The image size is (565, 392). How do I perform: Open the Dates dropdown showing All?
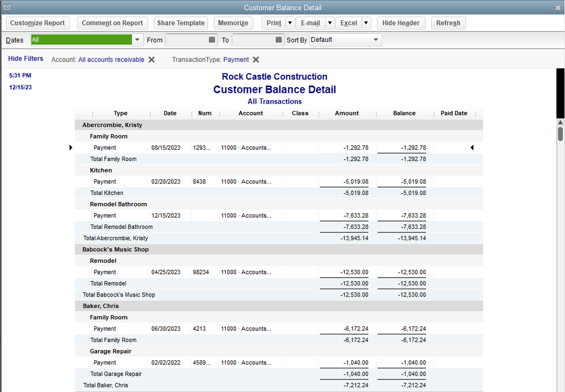(137, 40)
